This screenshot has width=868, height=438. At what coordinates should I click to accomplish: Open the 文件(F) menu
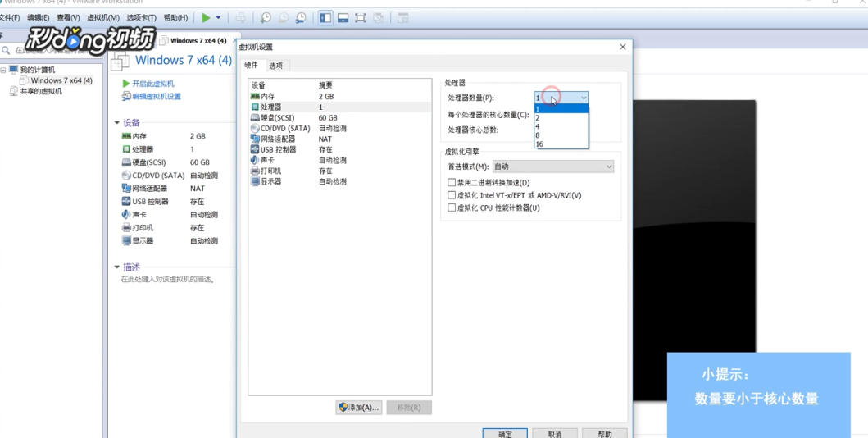pyautogui.click(x=9, y=18)
